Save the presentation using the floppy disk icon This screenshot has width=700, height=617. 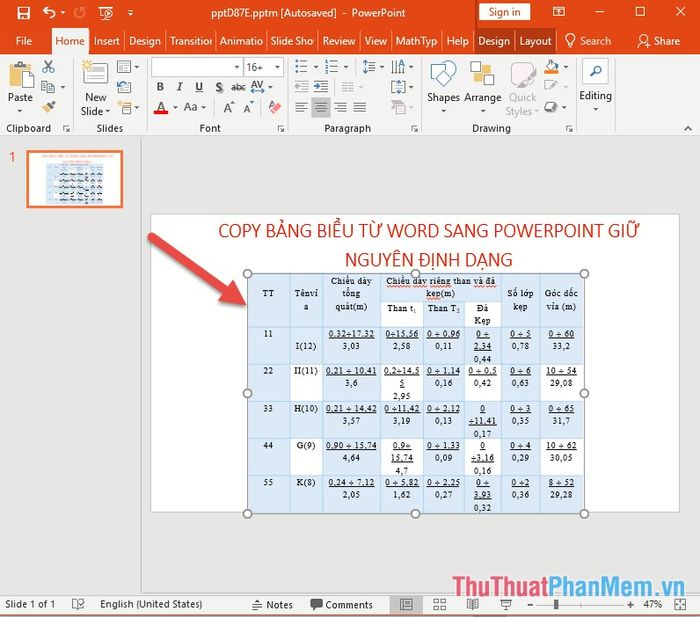pos(23,13)
